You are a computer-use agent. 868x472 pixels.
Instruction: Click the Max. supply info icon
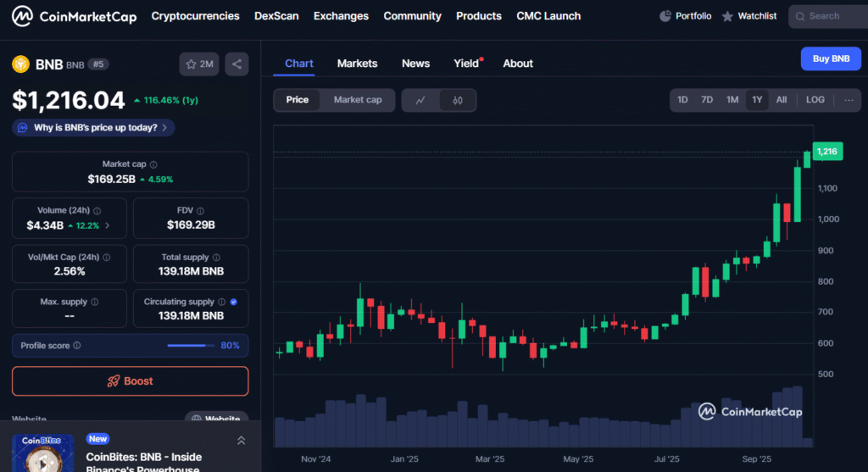pyautogui.click(x=95, y=303)
